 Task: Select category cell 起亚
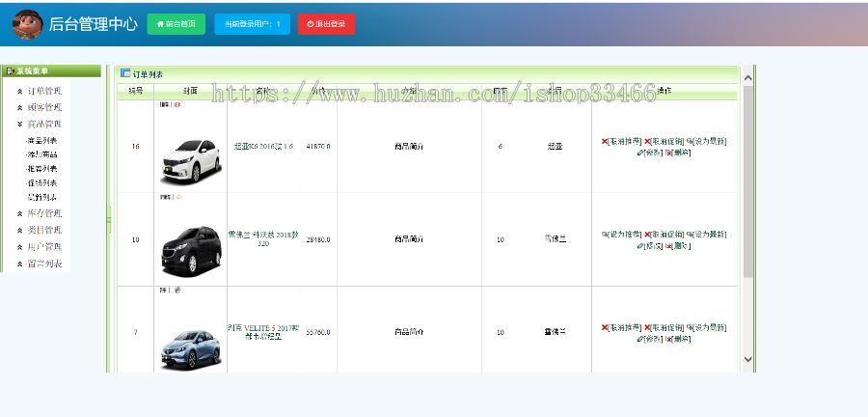[x=555, y=146]
